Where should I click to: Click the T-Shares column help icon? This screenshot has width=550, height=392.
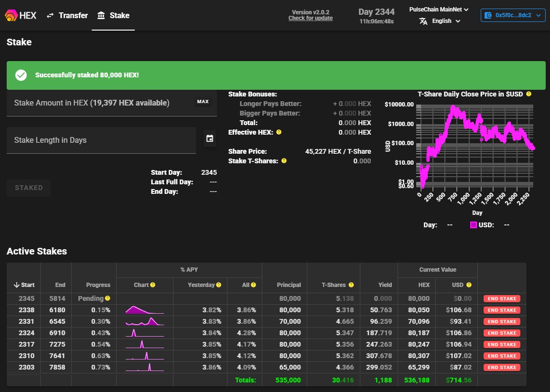(x=351, y=285)
